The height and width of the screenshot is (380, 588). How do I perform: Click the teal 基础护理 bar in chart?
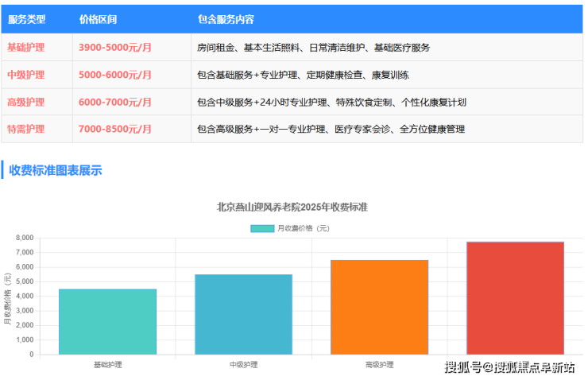107,321
